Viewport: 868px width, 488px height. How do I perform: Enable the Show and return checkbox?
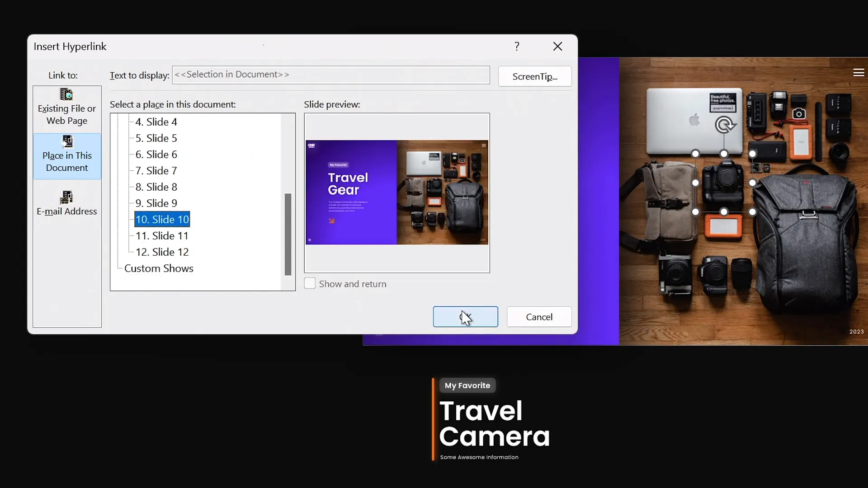click(x=310, y=284)
